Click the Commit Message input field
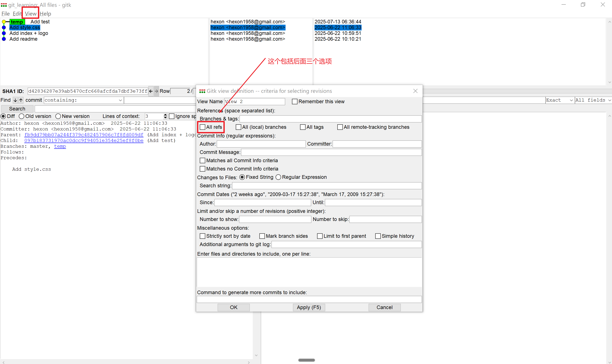Image resolution: width=612 pixels, height=364 pixels. tap(331, 152)
